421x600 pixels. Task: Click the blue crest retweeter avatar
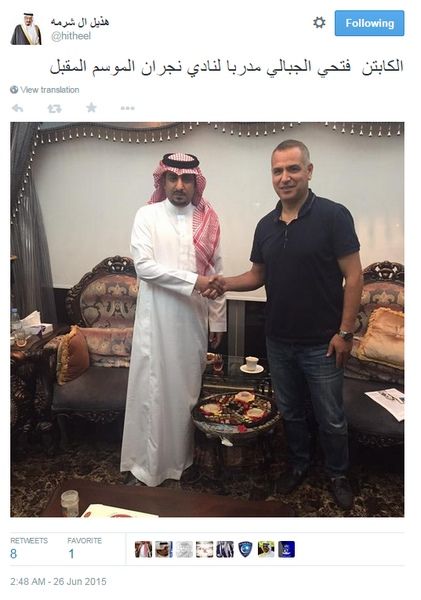(245, 549)
